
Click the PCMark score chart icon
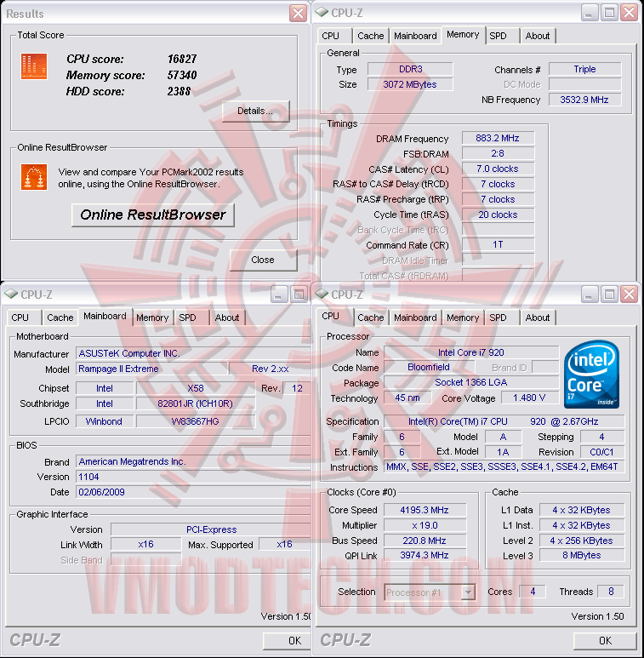coord(34,66)
